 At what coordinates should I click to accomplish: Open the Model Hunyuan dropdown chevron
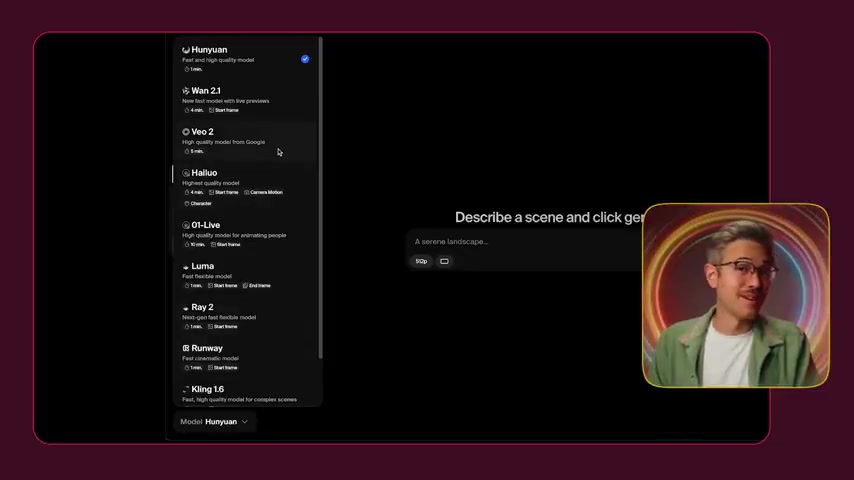pos(245,422)
